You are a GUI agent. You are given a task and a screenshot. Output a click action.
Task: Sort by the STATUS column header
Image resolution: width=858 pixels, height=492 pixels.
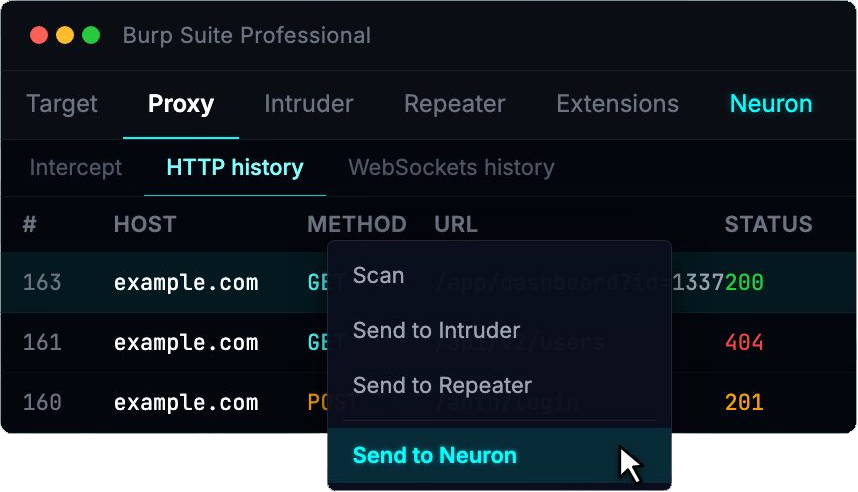tap(768, 224)
